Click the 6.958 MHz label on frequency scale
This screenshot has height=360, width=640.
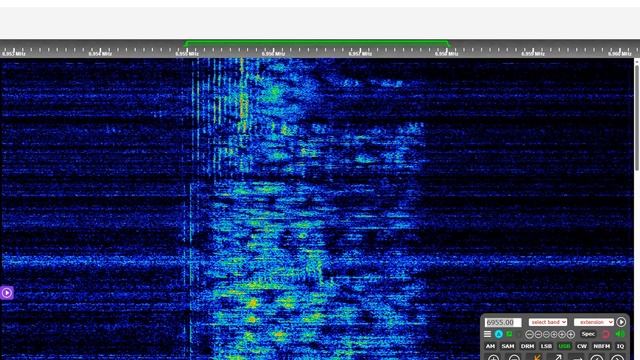coord(447,54)
